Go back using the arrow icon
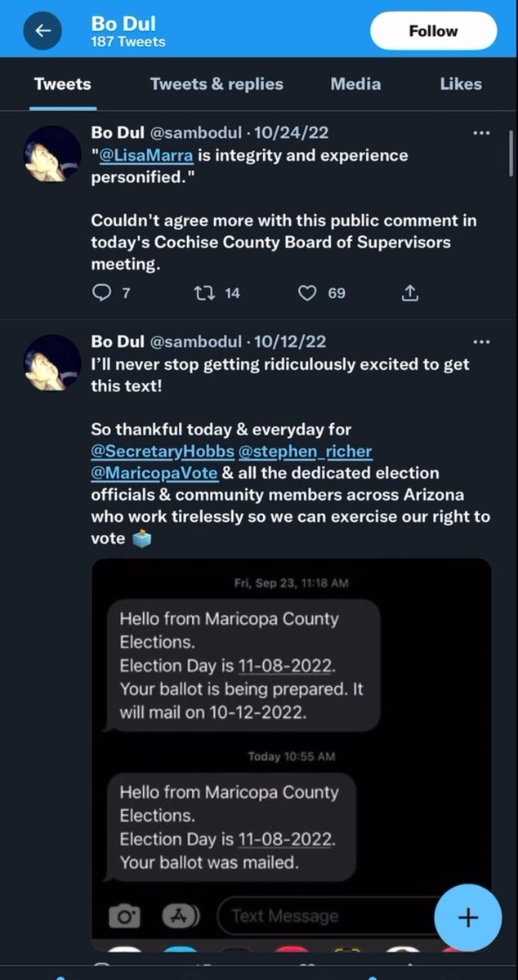The height and width of the screenshot is (980, 518). pos(43,30)
